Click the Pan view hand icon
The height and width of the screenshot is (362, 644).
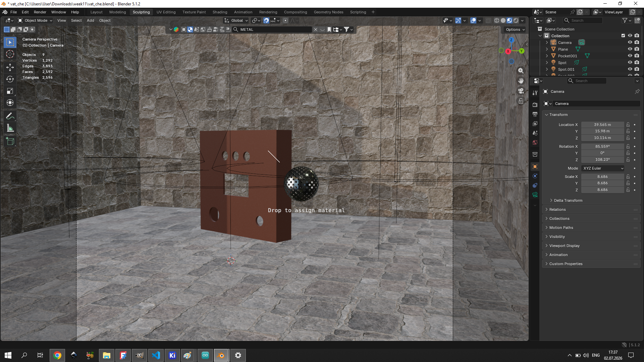pos(521,81)
